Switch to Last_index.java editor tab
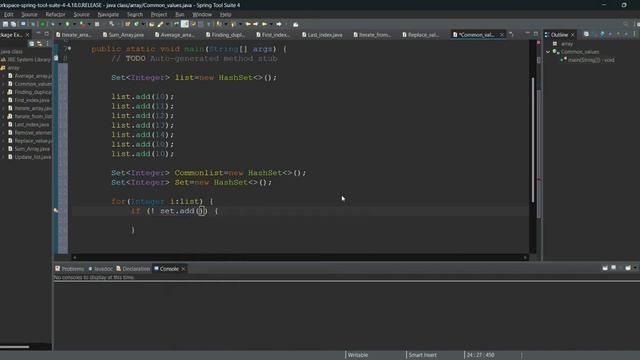The height and width of the screenshot is (360, 640). (x=322, y=35)
